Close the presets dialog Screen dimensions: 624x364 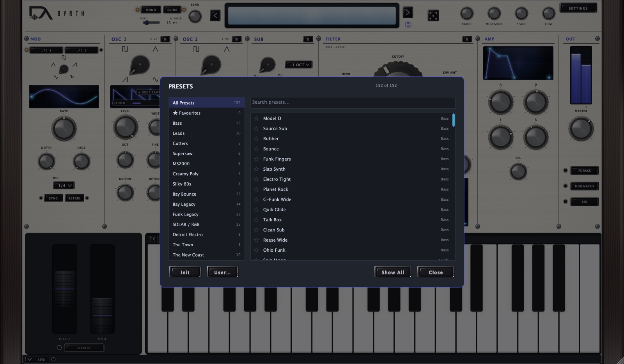point(436,272)
